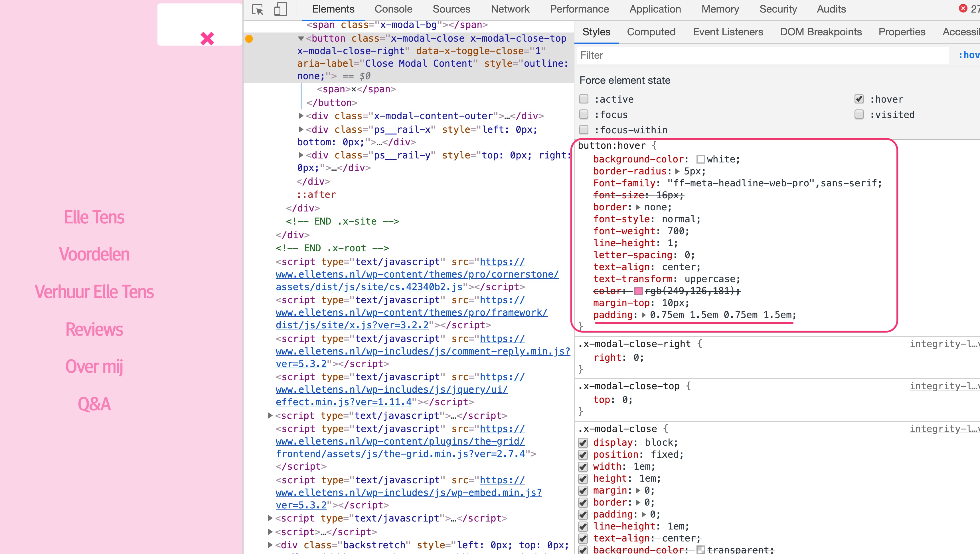This screenshot has width=980, height=554.
Task: Select the END .x-root comment node
Action: point(332,248)
